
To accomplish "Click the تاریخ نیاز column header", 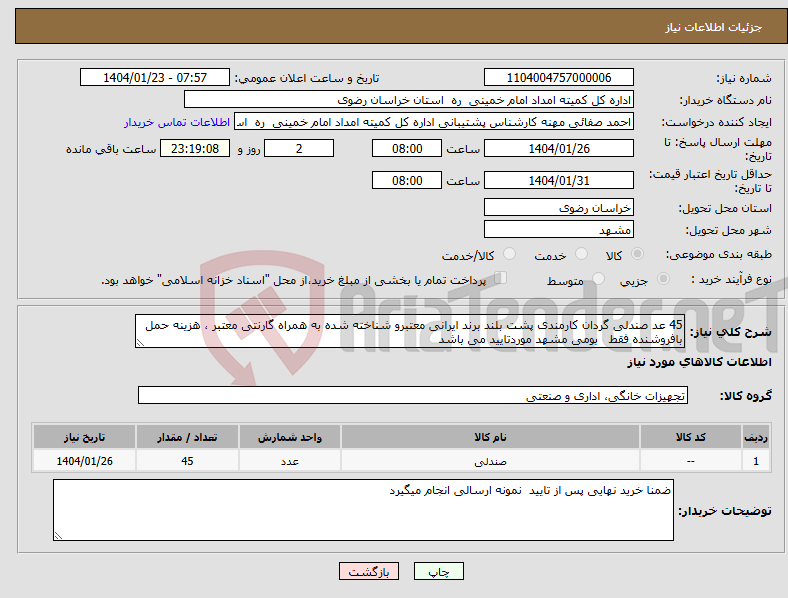I will coord(84,437).
